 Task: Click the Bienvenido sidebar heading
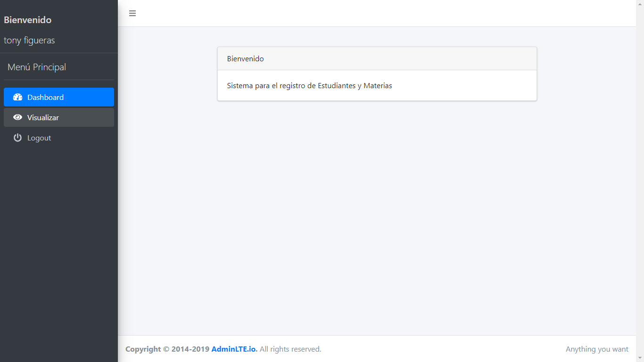[x=28, y=20]
